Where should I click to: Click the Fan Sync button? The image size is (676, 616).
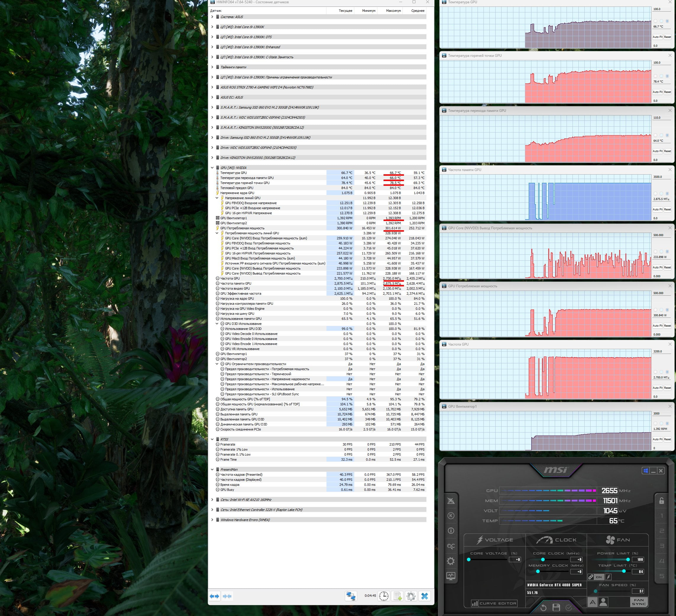point(638,602)
